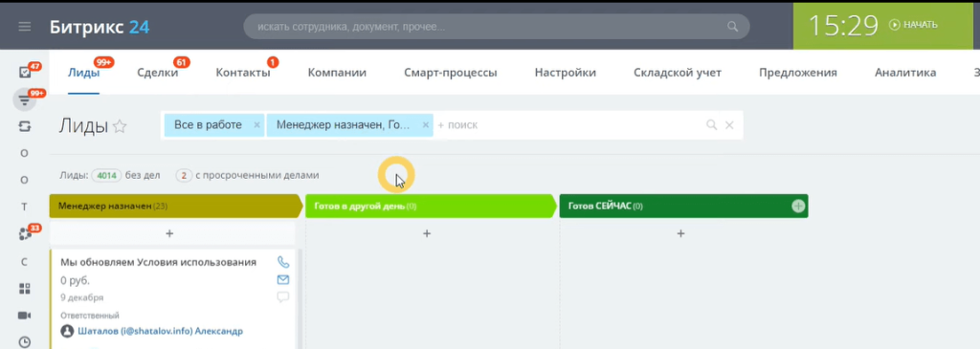Open the Настройки tab
This screenshot has width=980, height=349.
point(565,73)
